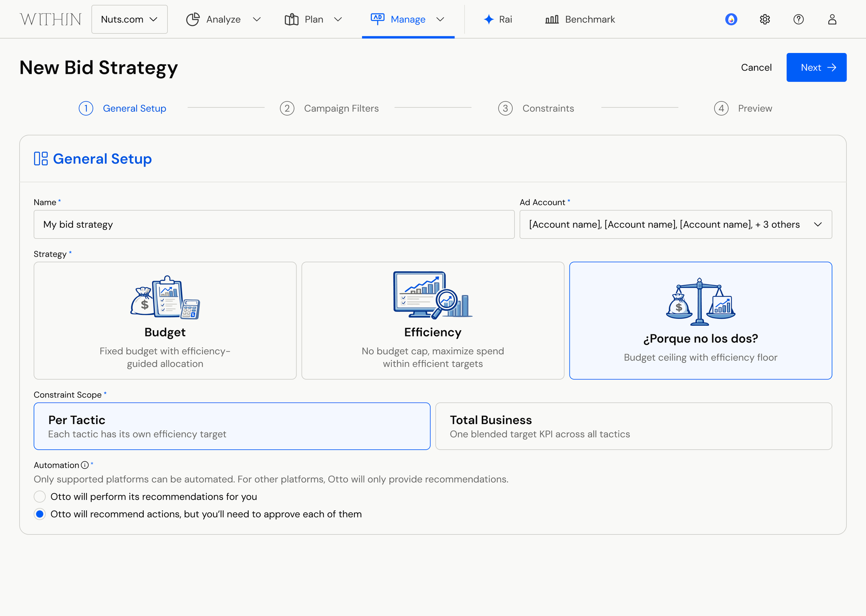Screen dimensions: 866x616
Task: Go to Benchmark
Action: click(x=580, y=19)
